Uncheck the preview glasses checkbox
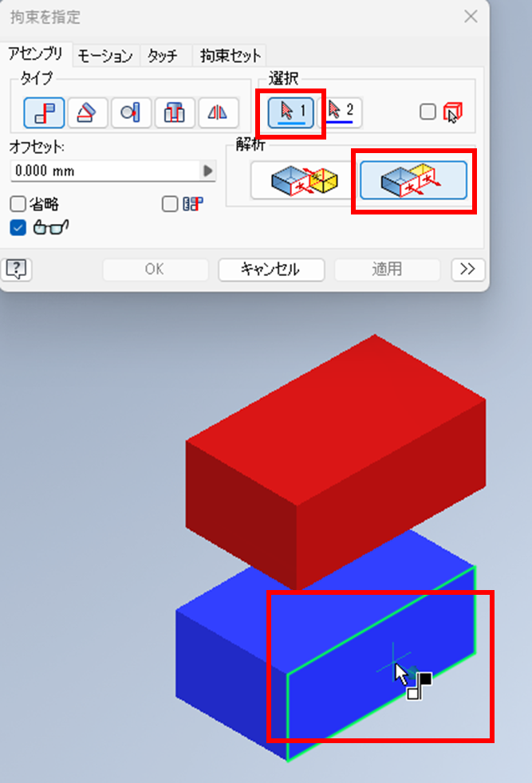 pos(18,228)
